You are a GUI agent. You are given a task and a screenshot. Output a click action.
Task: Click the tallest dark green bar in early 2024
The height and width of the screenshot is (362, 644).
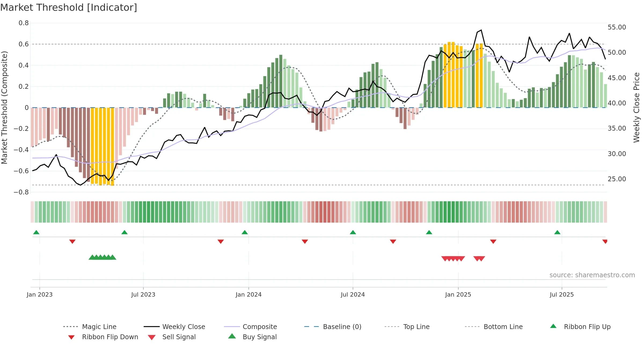[x=281, y=81]
